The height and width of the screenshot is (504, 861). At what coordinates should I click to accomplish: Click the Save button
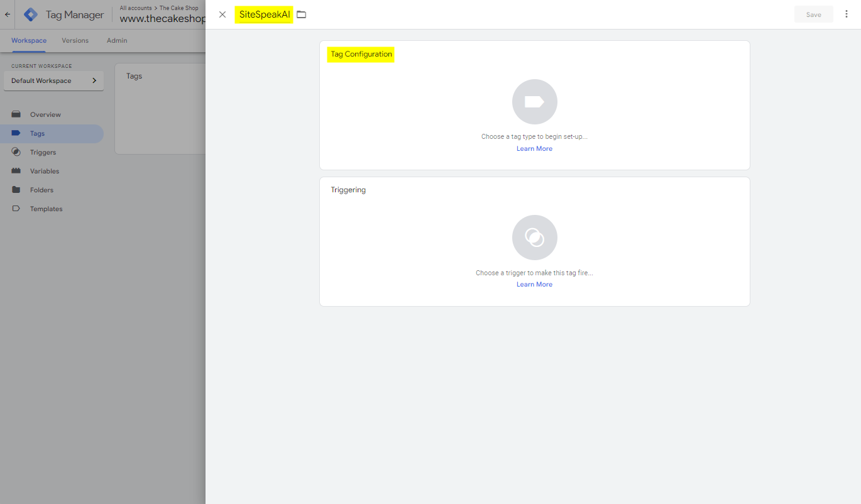coord(814,14)
